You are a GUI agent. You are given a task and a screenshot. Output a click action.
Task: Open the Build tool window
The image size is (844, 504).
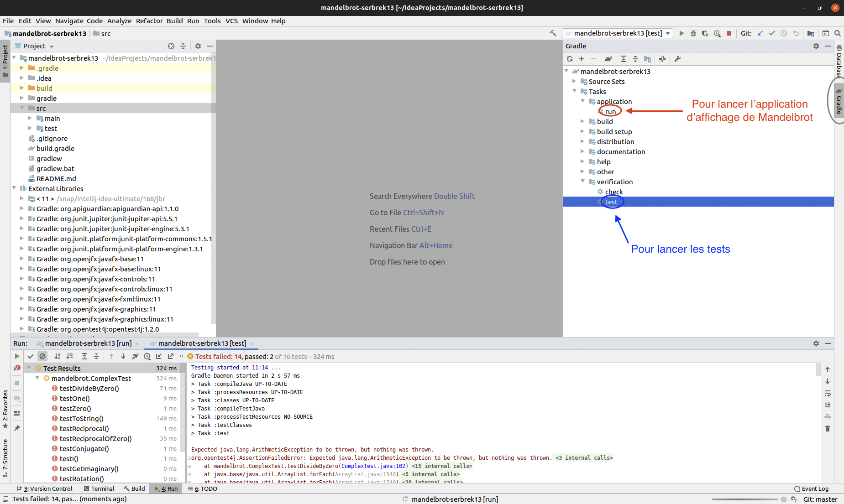pyautogui.click(x=134, y=488)
